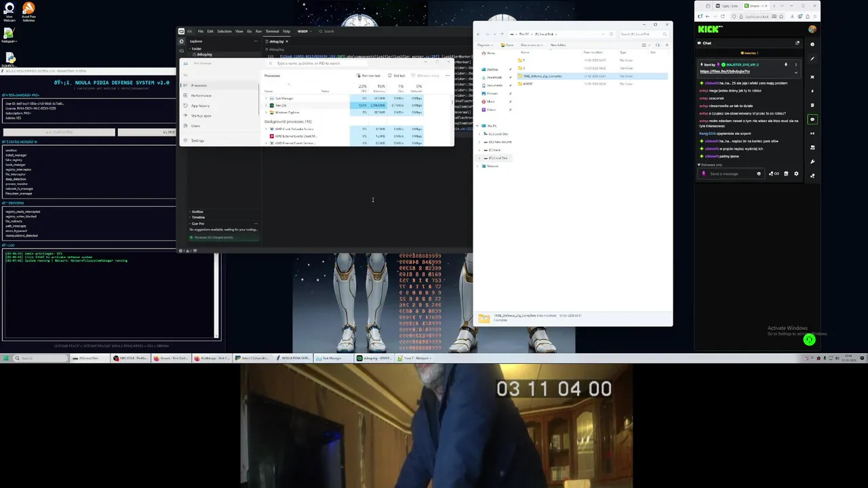Expand the Trae process group row
Viewport: 868px width, 488px height.
pos(267,106)
